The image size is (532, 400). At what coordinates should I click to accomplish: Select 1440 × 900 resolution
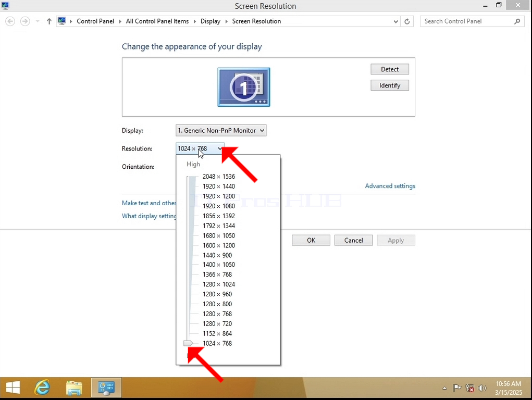point(217,255)
